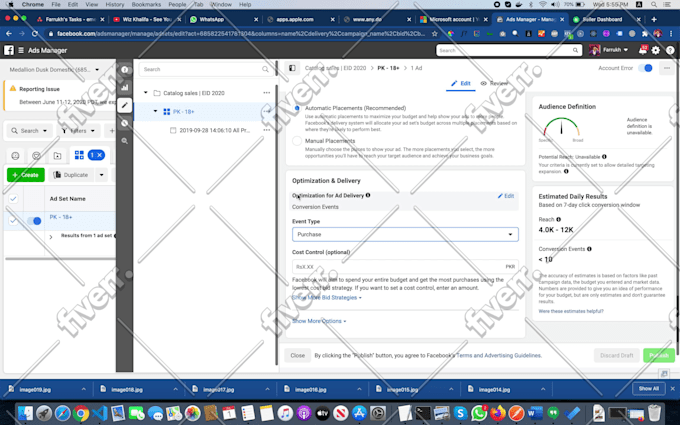The width and height of the screenshot is (680, 425).
Task: Open the Ad Sets tab grid icon
Action: pos(79,155)
